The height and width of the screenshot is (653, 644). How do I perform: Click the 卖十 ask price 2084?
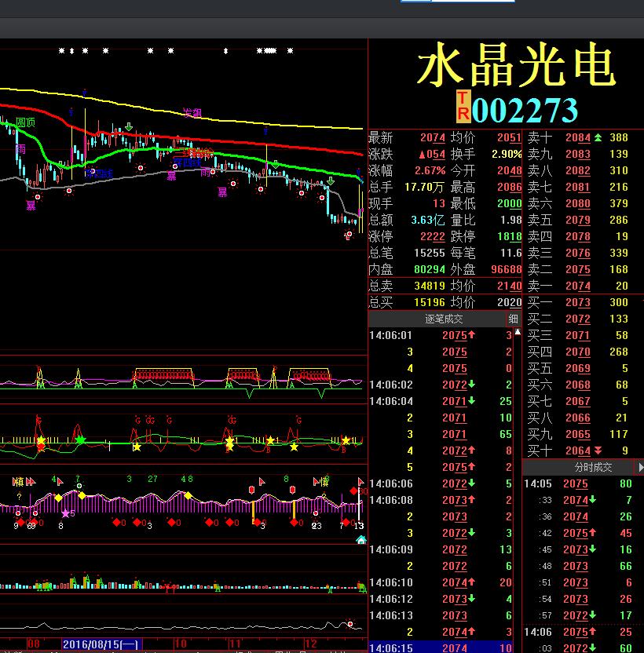(578, 137)
